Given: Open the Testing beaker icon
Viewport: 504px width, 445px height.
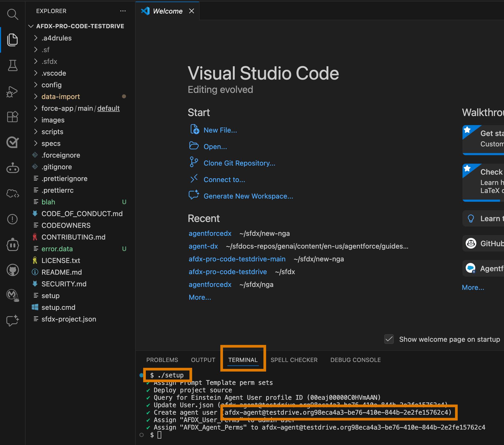Looking at the screenshot, I should coord(13,65).
